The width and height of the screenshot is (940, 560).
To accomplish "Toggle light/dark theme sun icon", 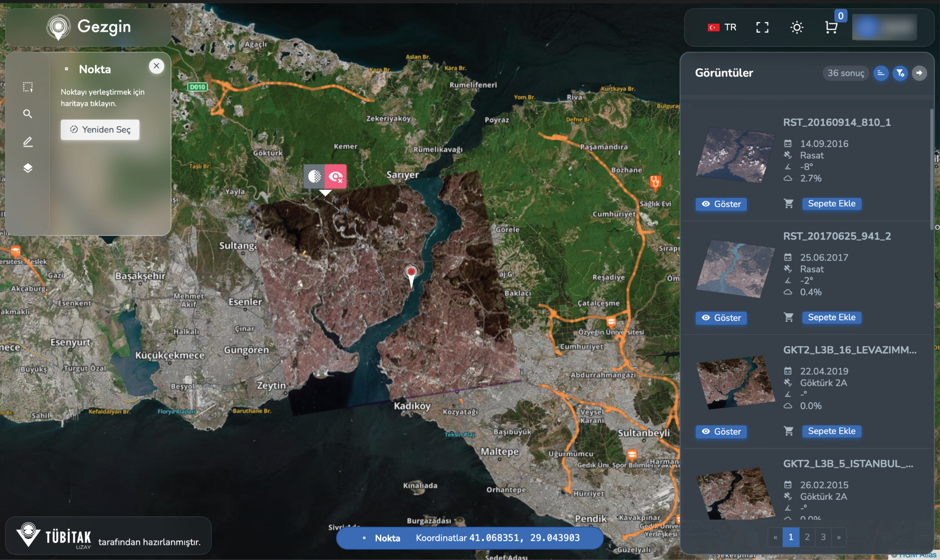I will click(796, 27).
